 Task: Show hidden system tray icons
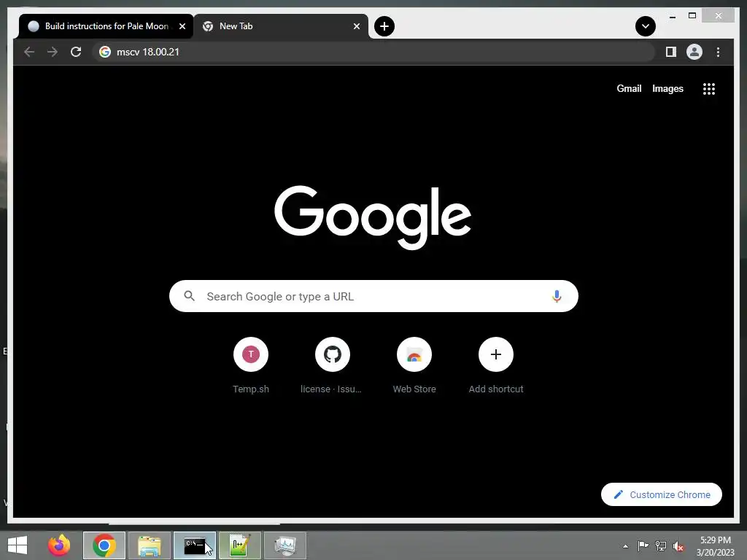625,546
